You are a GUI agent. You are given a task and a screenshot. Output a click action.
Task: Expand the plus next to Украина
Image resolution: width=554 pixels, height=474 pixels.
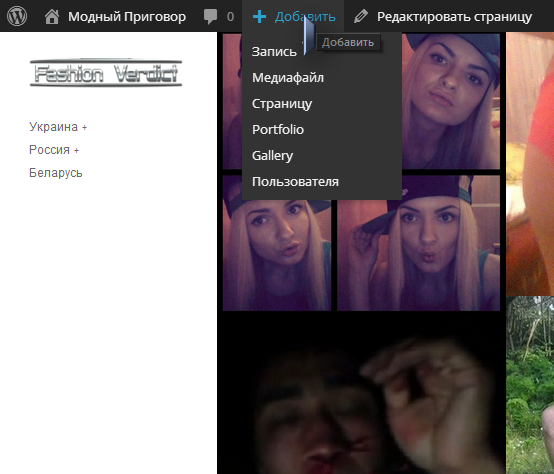(x=84, y=128)
